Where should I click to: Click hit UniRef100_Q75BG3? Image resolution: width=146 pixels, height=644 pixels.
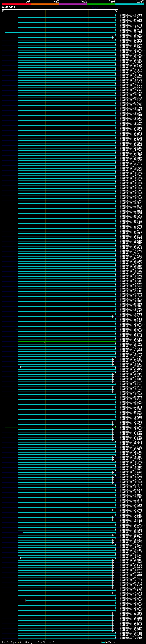click(131, 359)
